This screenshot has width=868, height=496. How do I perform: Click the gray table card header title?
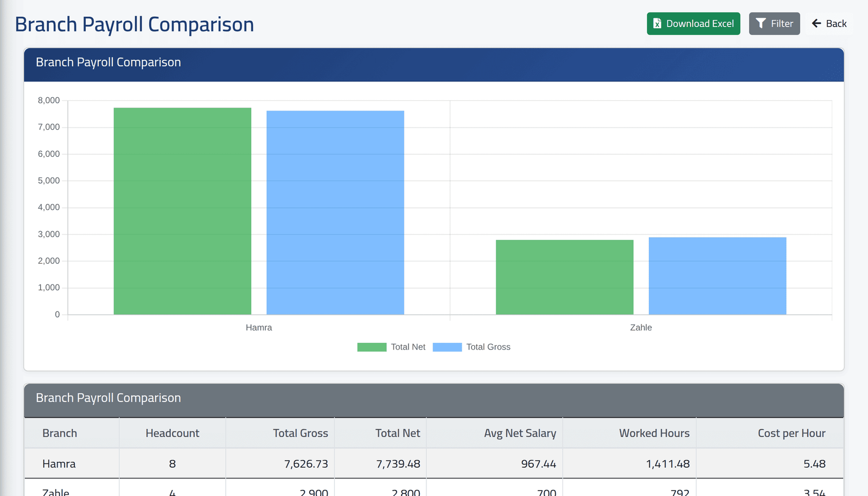(108, 398)
